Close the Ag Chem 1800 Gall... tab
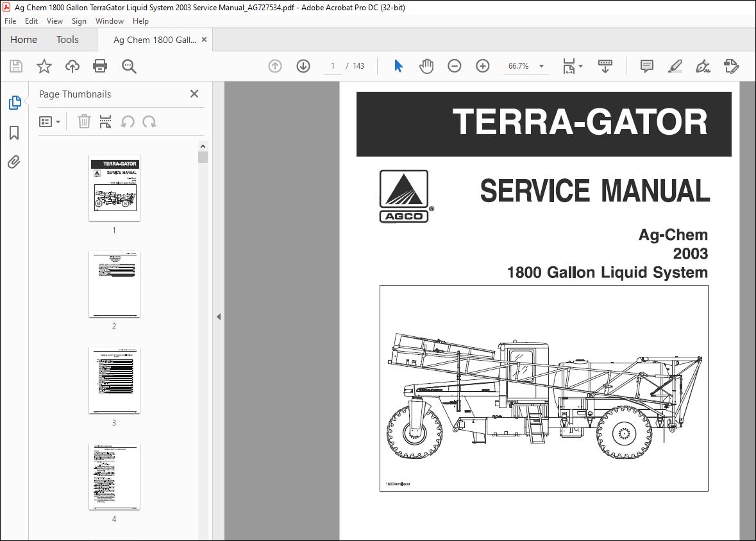 205,40
